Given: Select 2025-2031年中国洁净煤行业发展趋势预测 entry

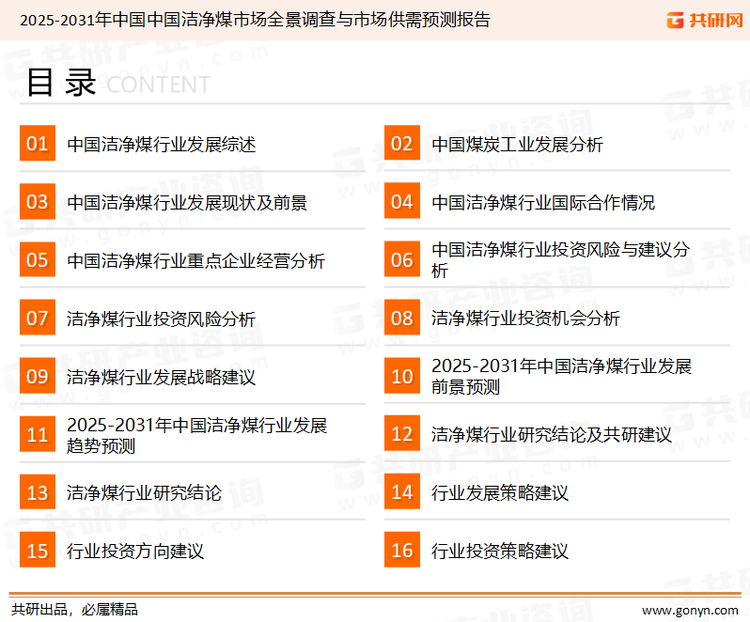Looking at the screenshot, I should [197, 435].
